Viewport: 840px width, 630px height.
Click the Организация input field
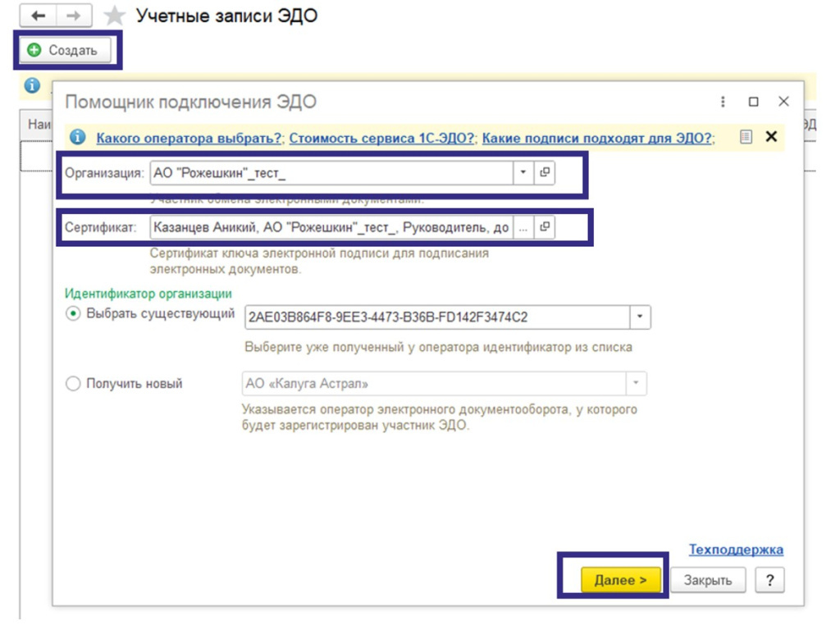[331, 173]
